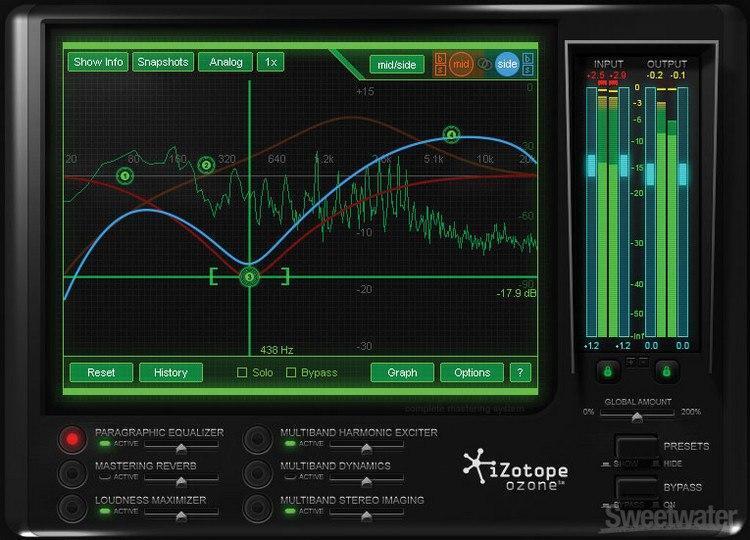The height and width of the screenshot is (540, 750).
Task: Select EQ band node 3 at 438 Hz
Action: [x=249, y=276]
